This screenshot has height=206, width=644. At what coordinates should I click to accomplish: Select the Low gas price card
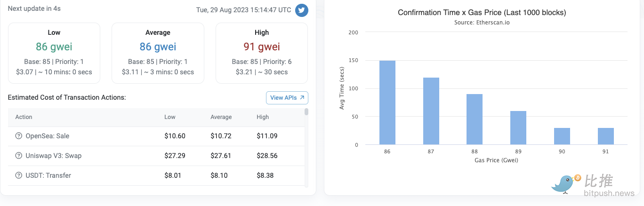point(54,53)
